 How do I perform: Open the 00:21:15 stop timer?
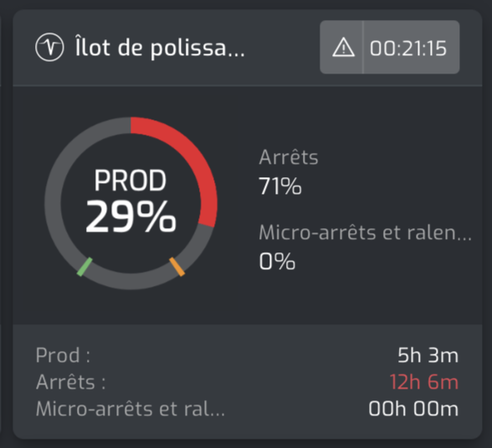(x=408, y=48)
